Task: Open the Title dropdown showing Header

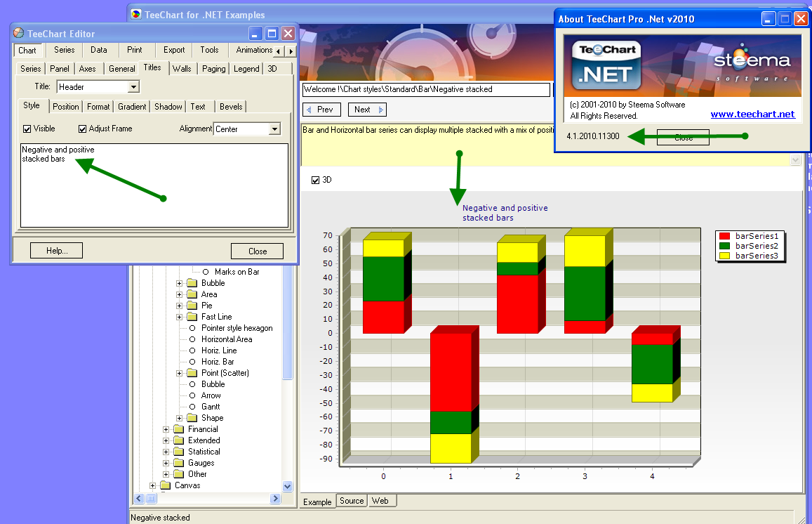Action: pyautogui.click(x=133, y=87)
